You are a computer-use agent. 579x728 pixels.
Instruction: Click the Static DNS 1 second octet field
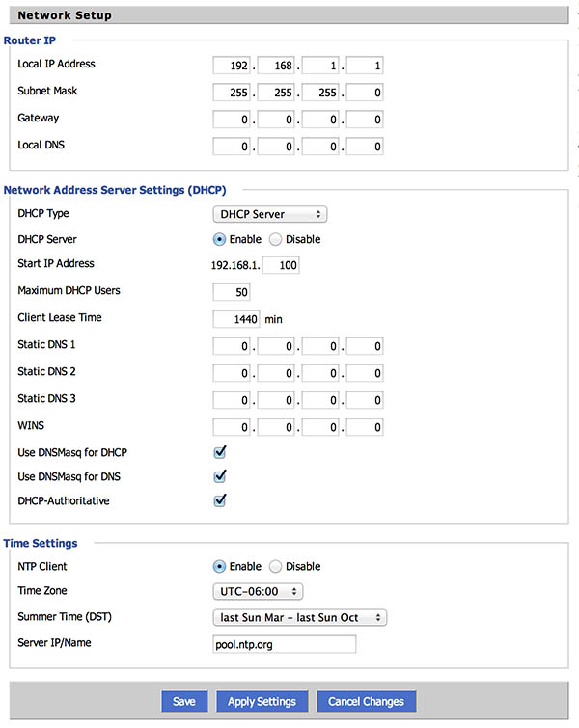(276, 346)
